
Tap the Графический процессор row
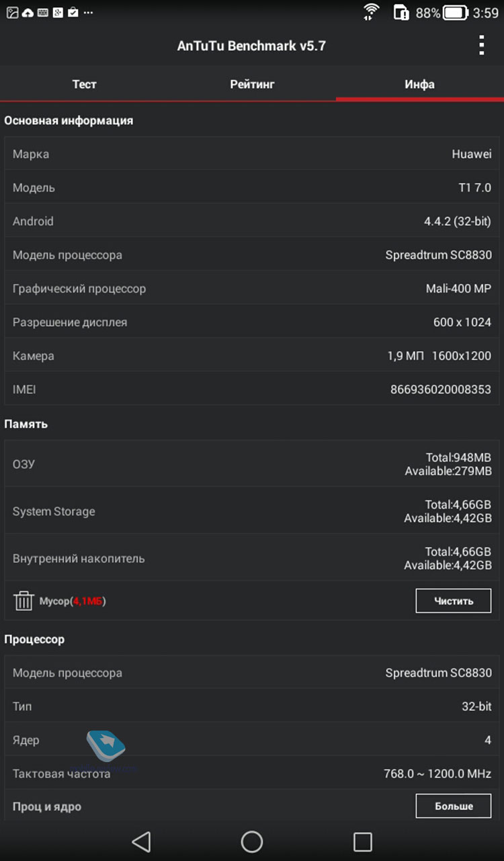[252, 289]
